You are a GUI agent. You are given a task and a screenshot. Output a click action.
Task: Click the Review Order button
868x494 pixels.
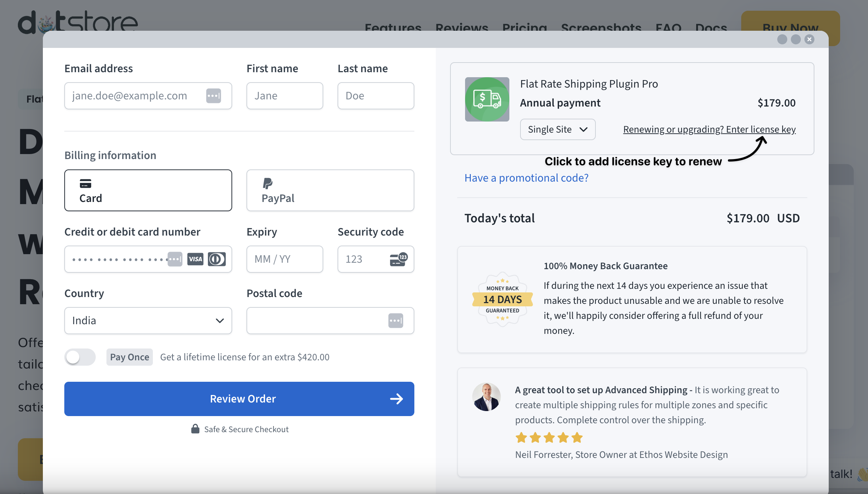pos(239,399)
